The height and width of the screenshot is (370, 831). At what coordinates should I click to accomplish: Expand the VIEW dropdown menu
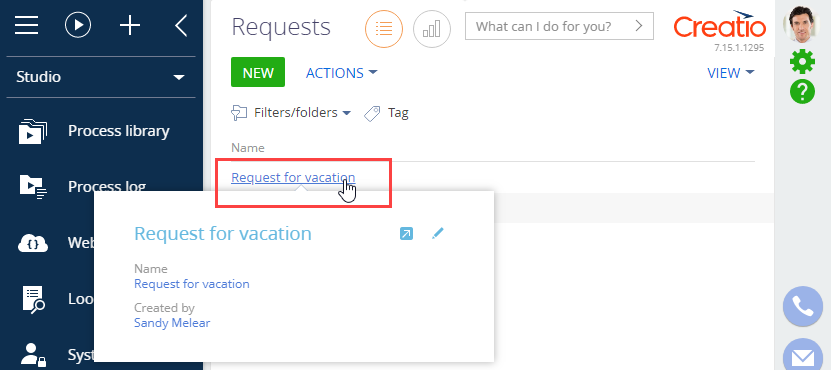click(730, 73)
